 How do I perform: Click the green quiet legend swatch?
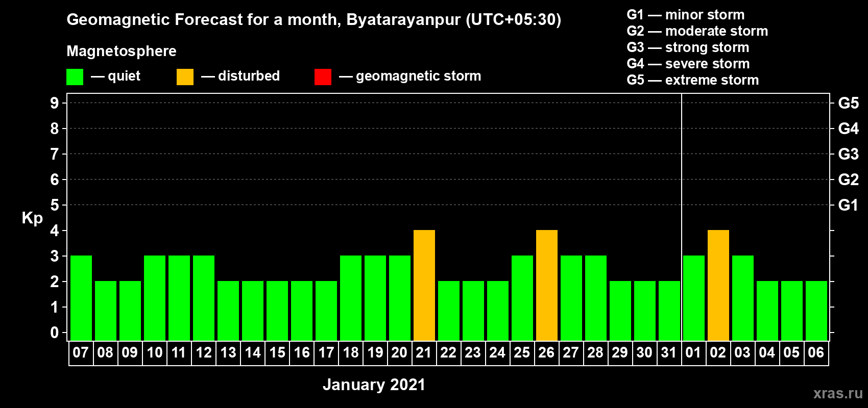(x=75, y=77)
